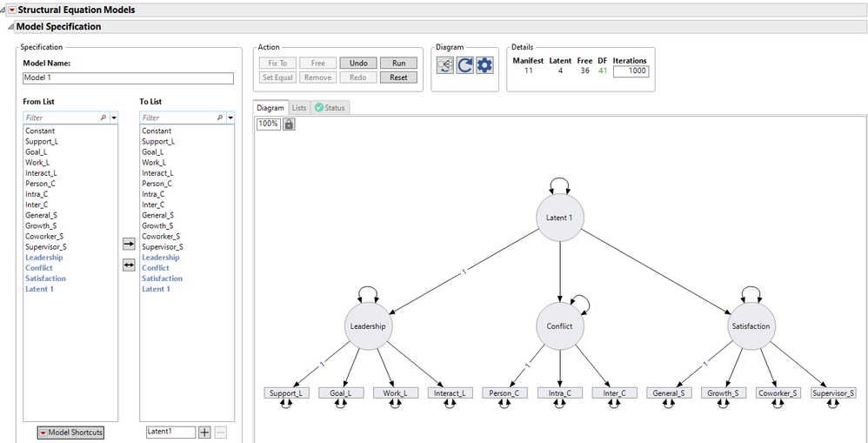The width and height of the screenshot is (868, 443).
Task: Add a unidirectional arrow path
Action: pyautogui.click(x=129, y=243)
